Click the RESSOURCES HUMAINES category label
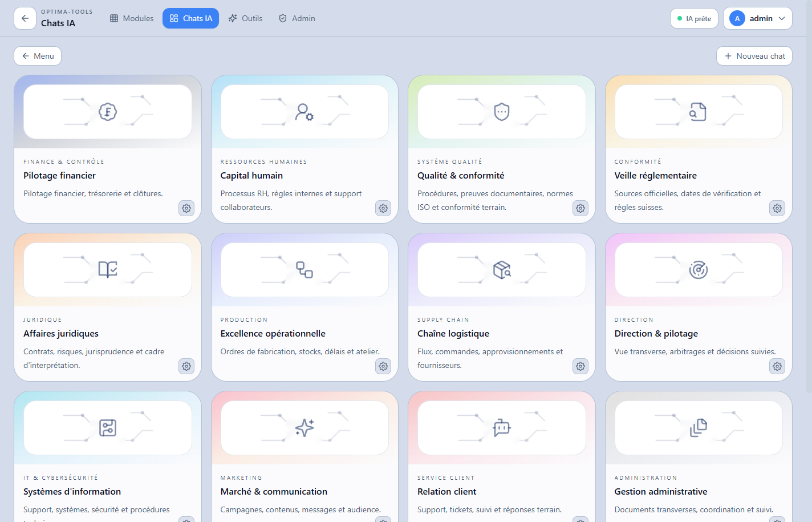The width and height of the screenshot is (812, 522). click(x=263, y=162)
